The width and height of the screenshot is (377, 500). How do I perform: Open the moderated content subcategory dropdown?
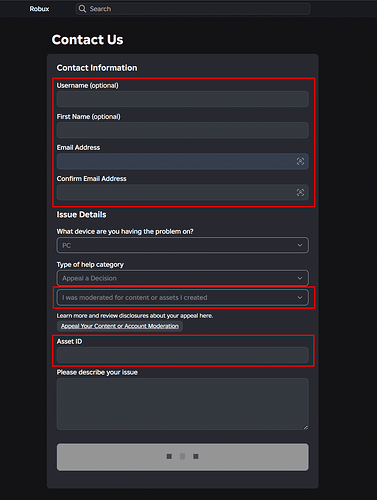[x=183, y=297]
